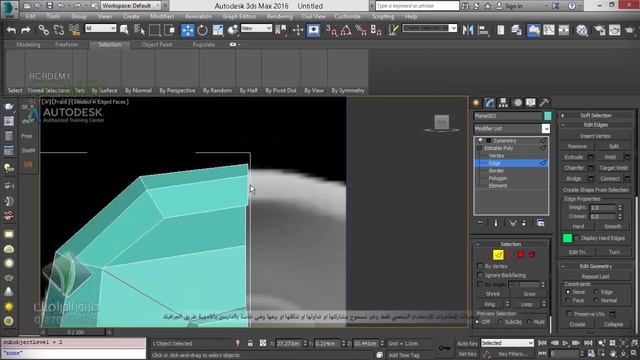Screen dimensions: 640x360
Task: Enable the By Vertex checkbox
Action: (x=480, y=266)
